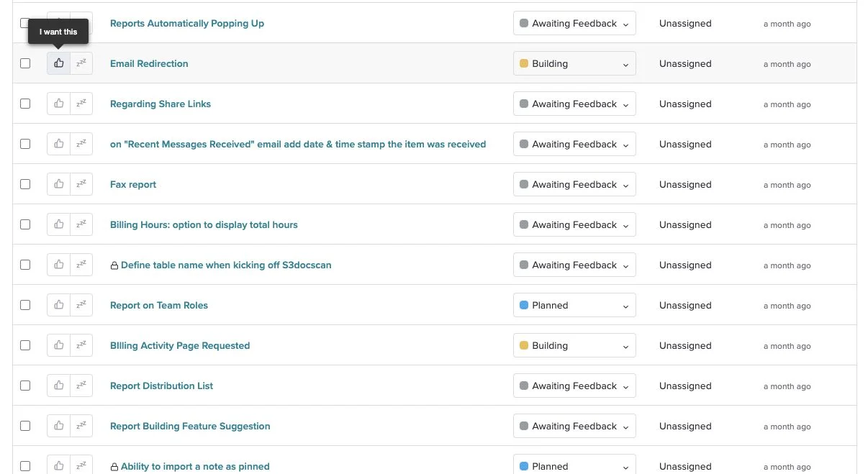Open the Regarding Share Links idea

coord(161,104)
